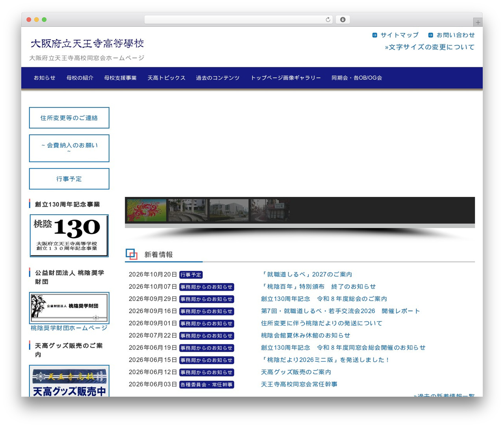Click the arrow icon beside サイトマップ
The image size is (504, 427).
pos(374,35)
